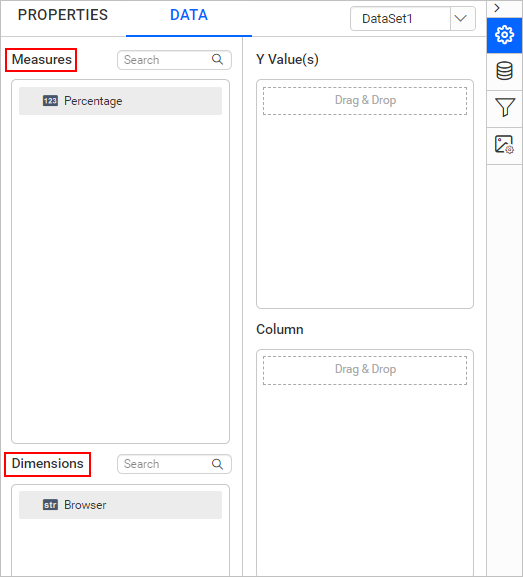This screenshot has width=523, height=577.
Task: Focus the Measures search input field
Action: click(x=174, y=60)
